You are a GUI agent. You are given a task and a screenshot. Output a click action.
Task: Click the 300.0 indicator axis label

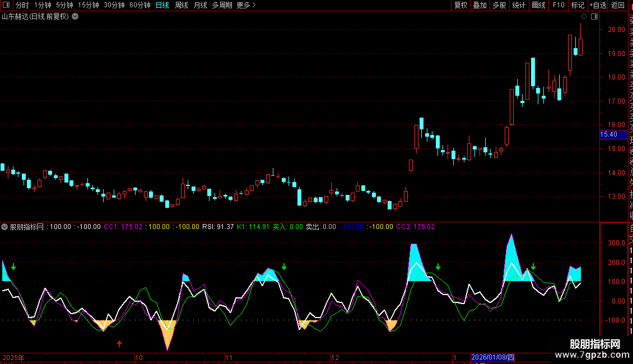pos(616,243)
